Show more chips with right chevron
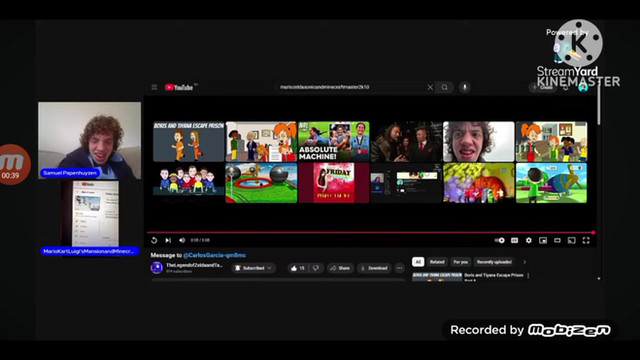The width and height of the screenshot is (640, 360). pos(524,262)
